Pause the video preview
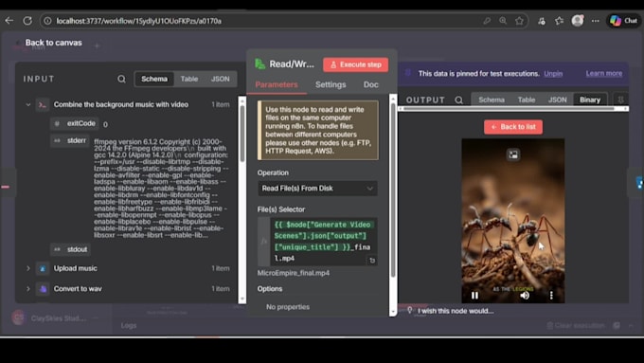The height and width of the screenshot is (363, 644). (474, 295)
